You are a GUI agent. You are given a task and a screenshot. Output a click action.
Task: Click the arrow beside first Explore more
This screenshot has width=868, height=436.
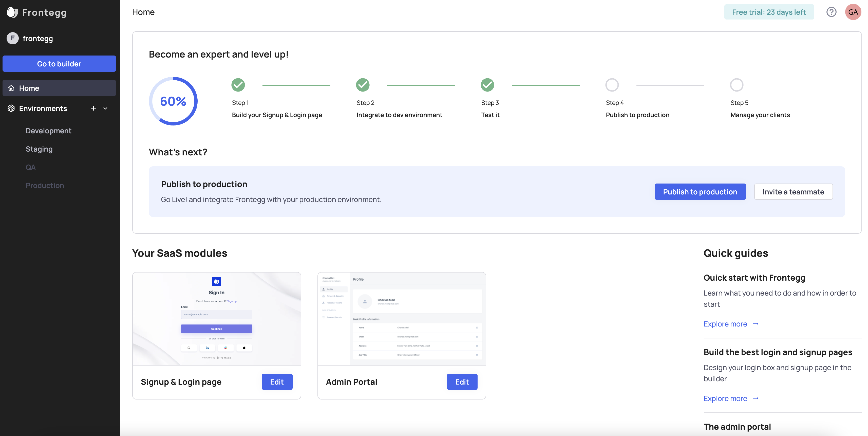[756, 324]
